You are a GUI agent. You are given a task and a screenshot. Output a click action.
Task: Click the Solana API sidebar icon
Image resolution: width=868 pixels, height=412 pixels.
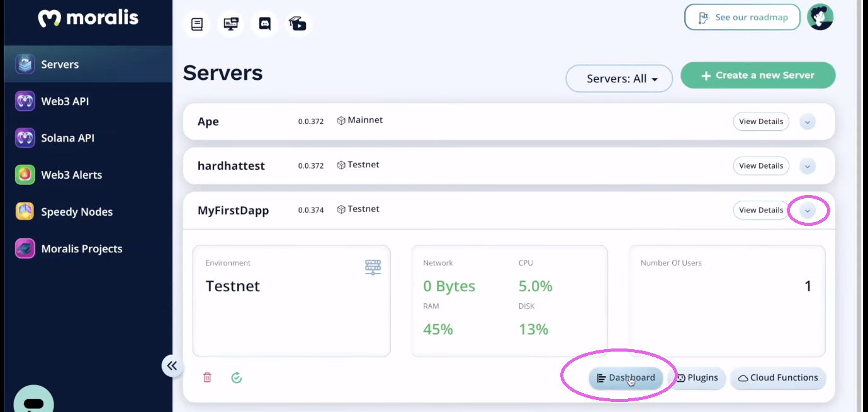(x=25, y=138)
